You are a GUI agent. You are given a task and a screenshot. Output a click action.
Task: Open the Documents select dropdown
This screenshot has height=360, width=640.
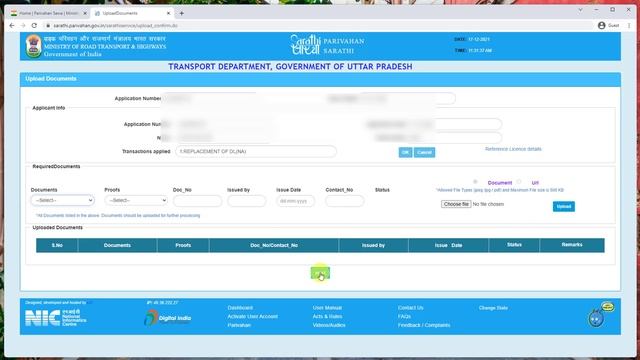pos(62,200)
